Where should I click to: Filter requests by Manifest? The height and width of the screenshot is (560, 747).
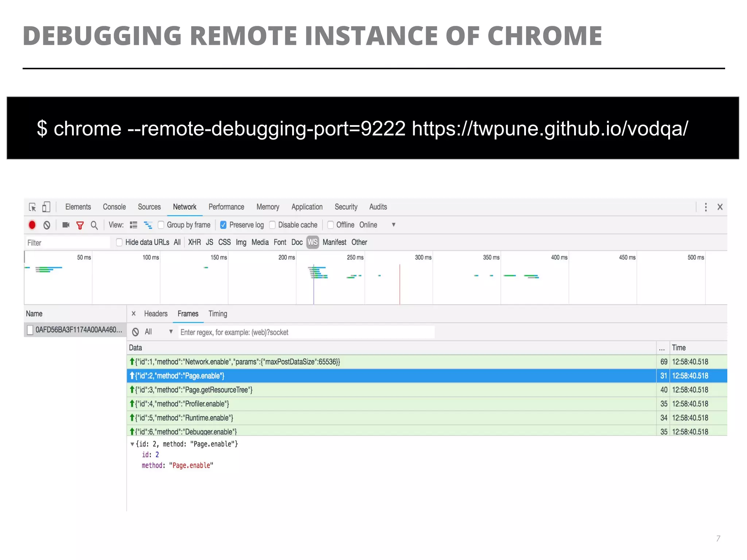[334, 242]
